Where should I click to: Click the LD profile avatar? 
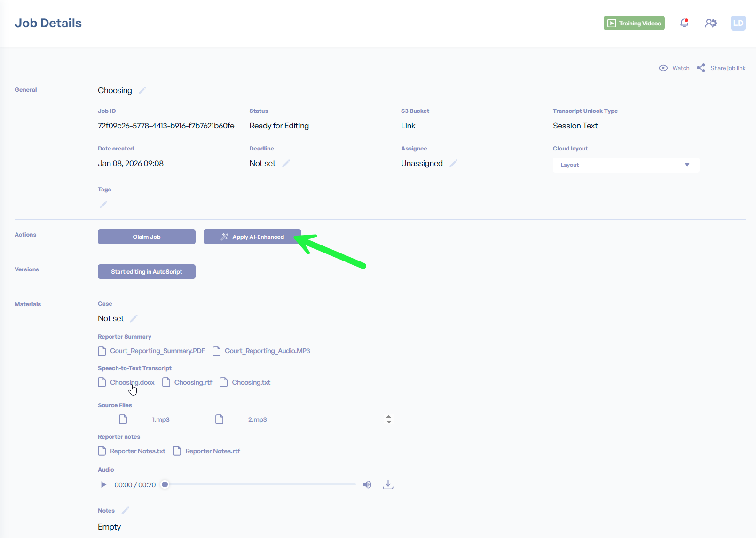(x=738, y=23)
